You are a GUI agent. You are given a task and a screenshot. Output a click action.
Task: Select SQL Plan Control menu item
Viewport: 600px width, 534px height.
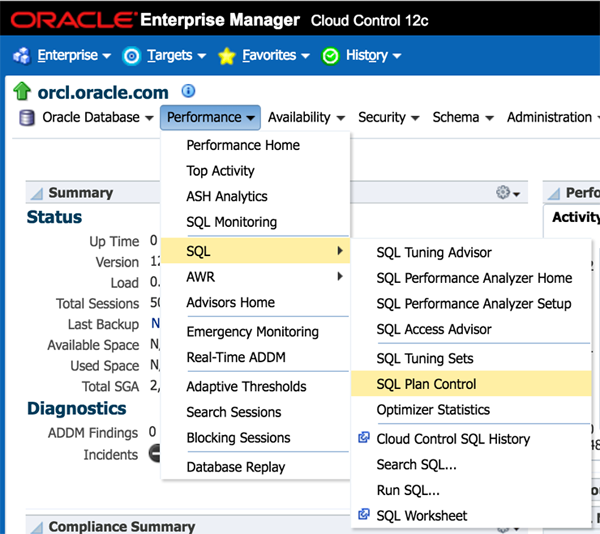(427, 384)
